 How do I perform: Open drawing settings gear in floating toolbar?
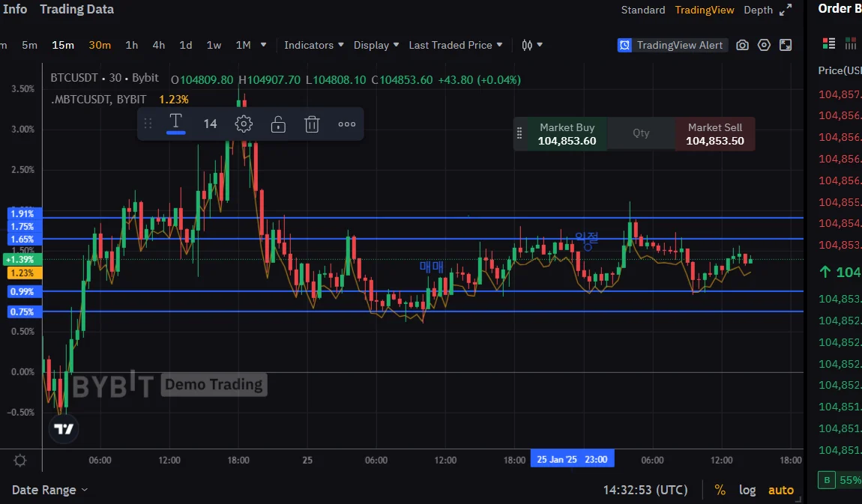[x=244, y=124]
